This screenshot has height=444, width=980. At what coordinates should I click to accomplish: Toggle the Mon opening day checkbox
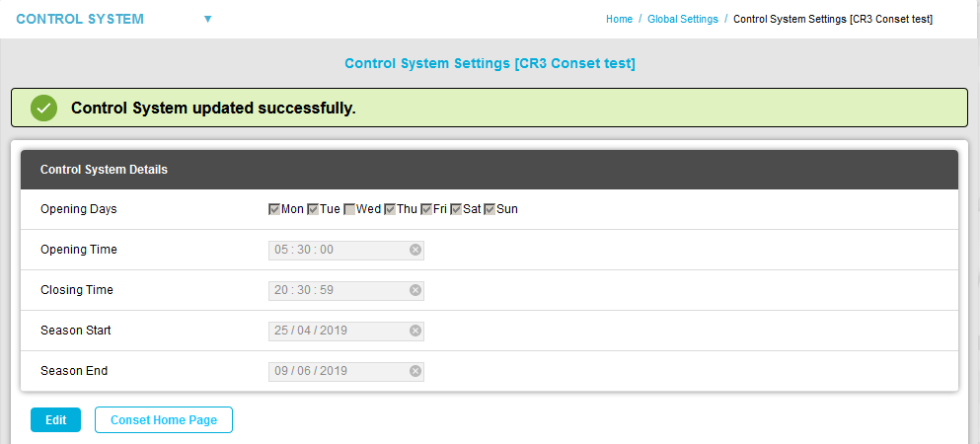coord(274,209)
